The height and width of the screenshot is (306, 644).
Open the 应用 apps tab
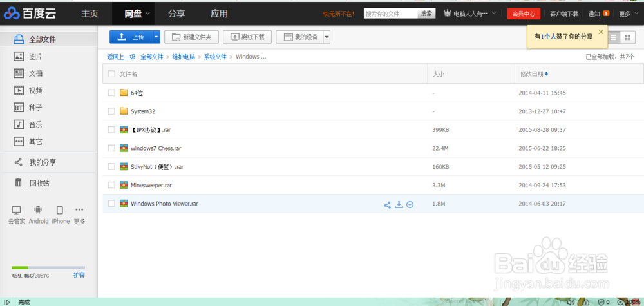(219, 14)
